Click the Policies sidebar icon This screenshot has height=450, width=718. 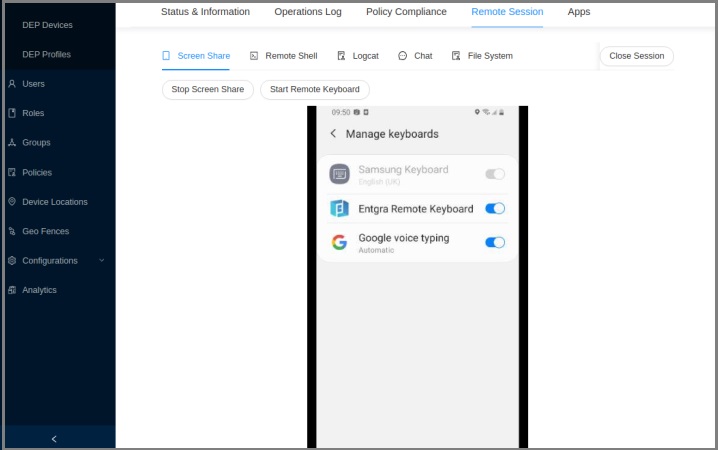click(12, 172)
